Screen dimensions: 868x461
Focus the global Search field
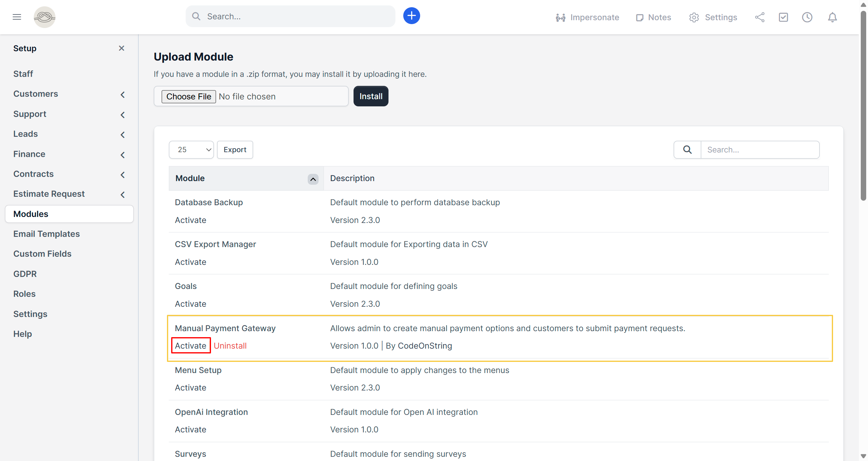[291, 16]
